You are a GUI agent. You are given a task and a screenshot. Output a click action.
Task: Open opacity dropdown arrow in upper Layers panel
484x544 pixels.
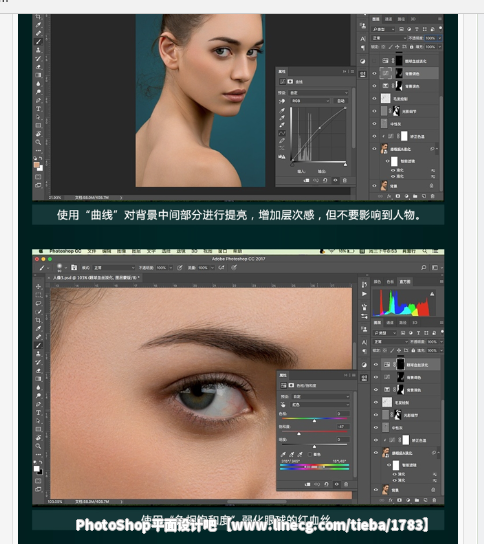pyautogui.click(x=440, y=38)
